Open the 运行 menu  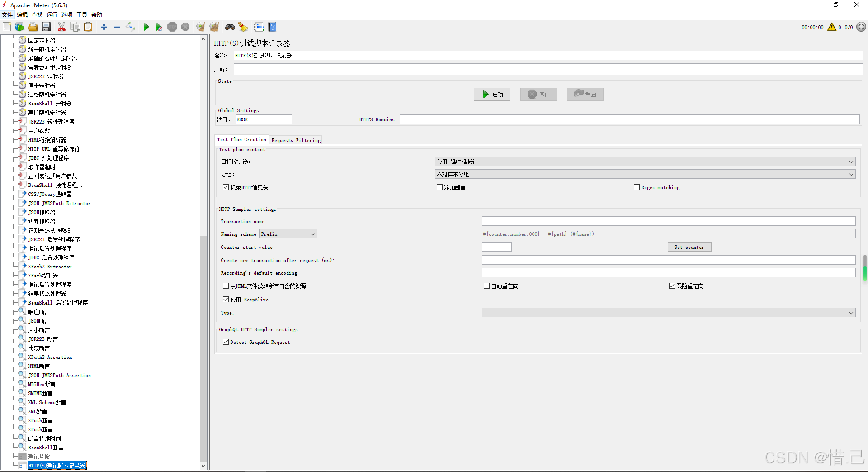pos(52,14)
